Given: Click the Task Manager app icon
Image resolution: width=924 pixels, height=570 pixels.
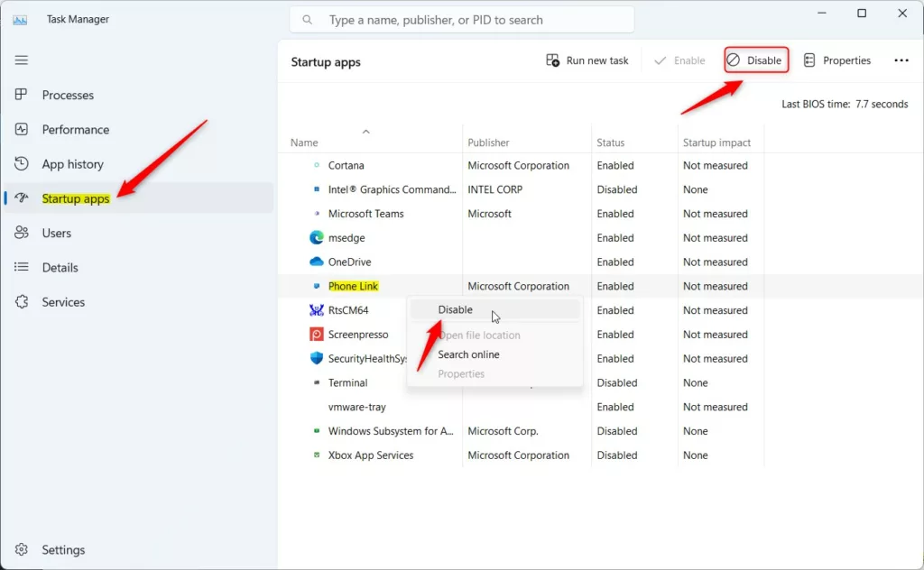Looking at the screenshot, I should tap(20, 20).
